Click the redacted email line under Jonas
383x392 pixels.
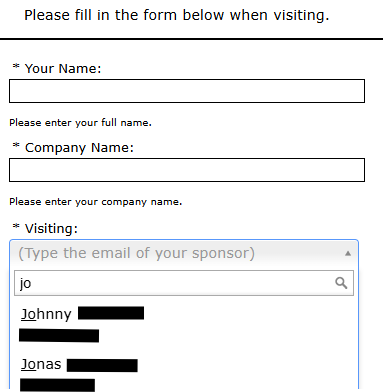point(57,385)
